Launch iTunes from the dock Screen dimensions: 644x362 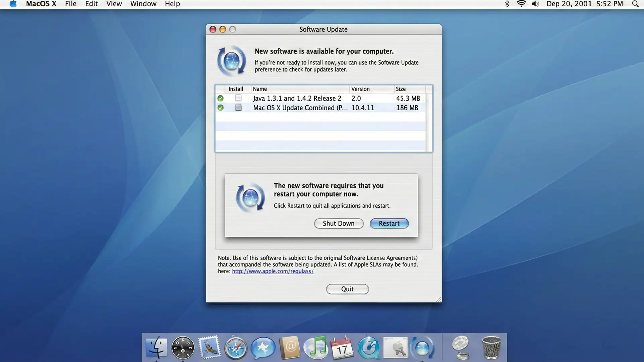[315, 347]
